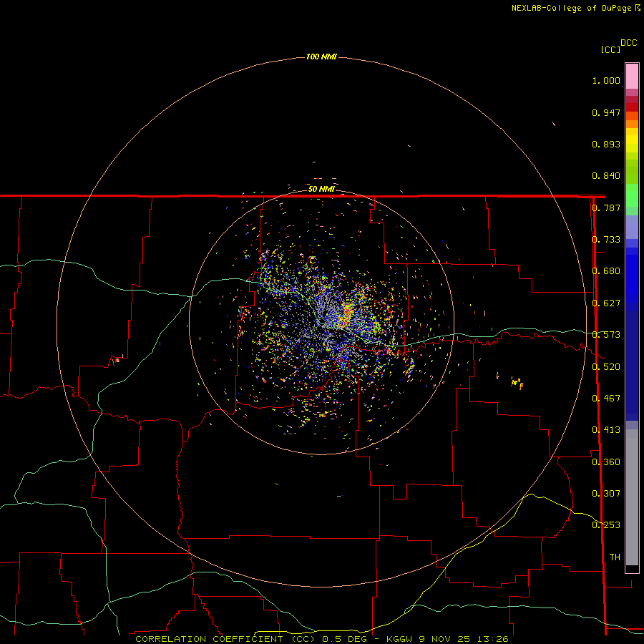Click the 0.307 scale value

coord(606,494)
